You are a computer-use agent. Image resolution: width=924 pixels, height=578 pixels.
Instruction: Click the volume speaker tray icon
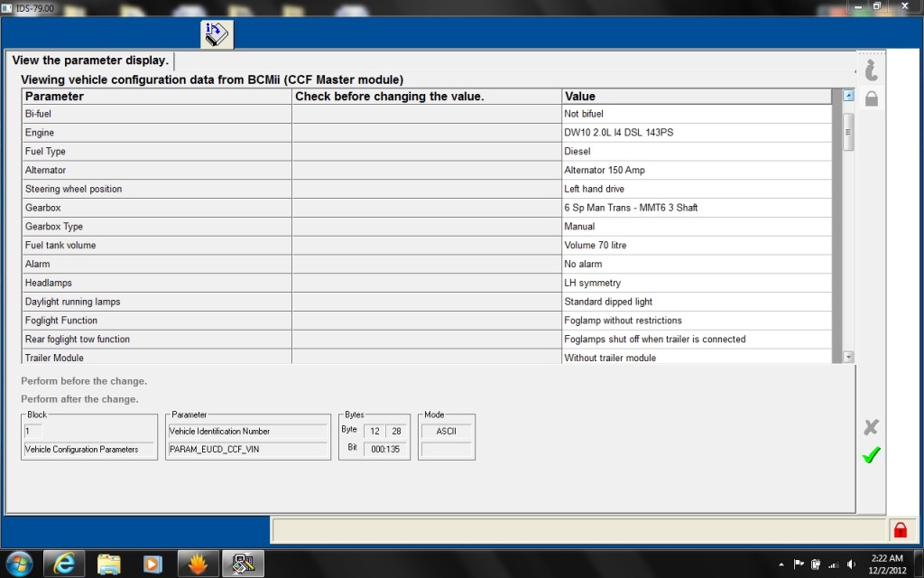tap(851, 564)
